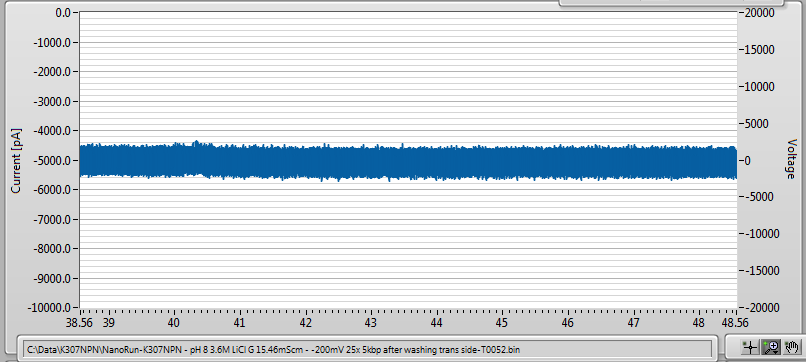Click into the T0052.bin file path field
The height and width of the screenshot is (362, 806).
[x=368, y=350]
